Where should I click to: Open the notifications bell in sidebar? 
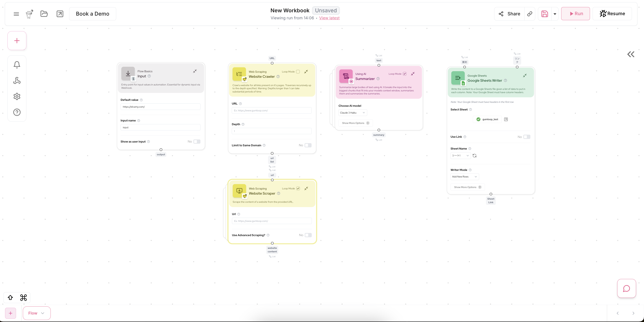click(x=17, y=65)
